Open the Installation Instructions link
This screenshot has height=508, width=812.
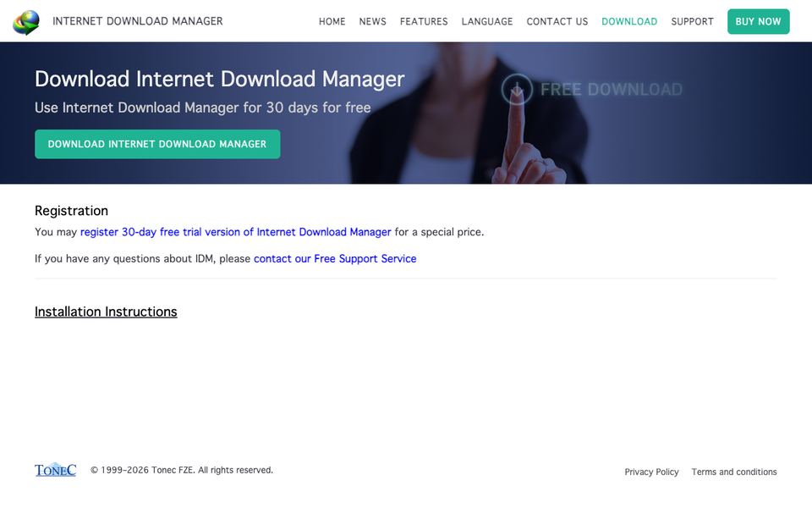(106, 312)
